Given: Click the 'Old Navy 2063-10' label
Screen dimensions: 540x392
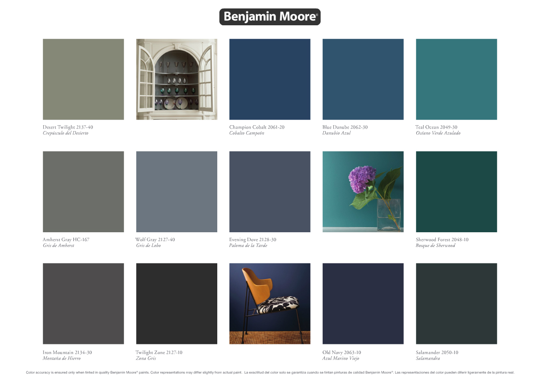Looking at the screenshot, I should [x=342, y=352].
